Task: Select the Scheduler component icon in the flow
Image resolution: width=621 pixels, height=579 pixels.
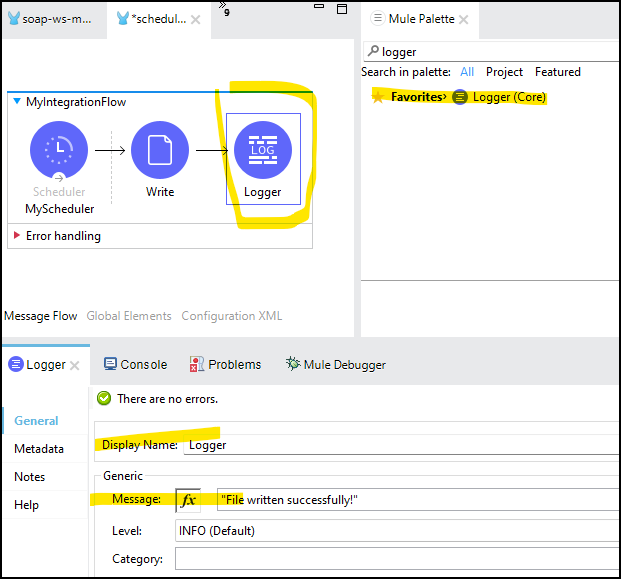Action: tap(59, 149)
